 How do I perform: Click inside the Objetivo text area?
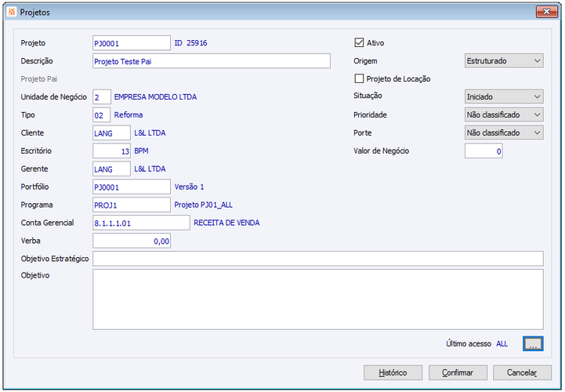(318, 299)
